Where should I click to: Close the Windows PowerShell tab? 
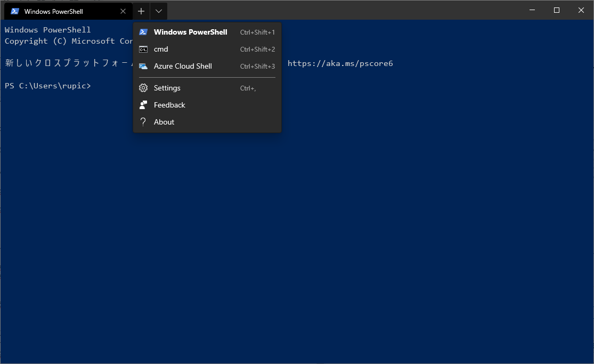point(123,11)
